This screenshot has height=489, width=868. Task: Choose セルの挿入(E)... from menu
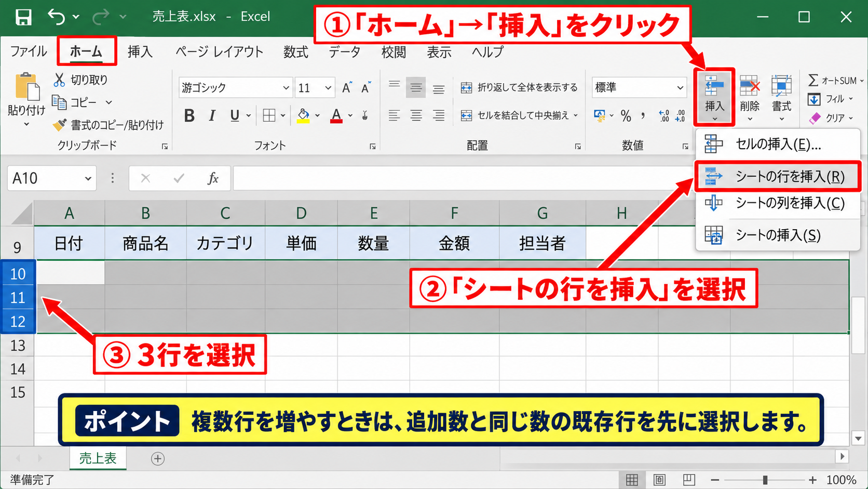(777, 144)
